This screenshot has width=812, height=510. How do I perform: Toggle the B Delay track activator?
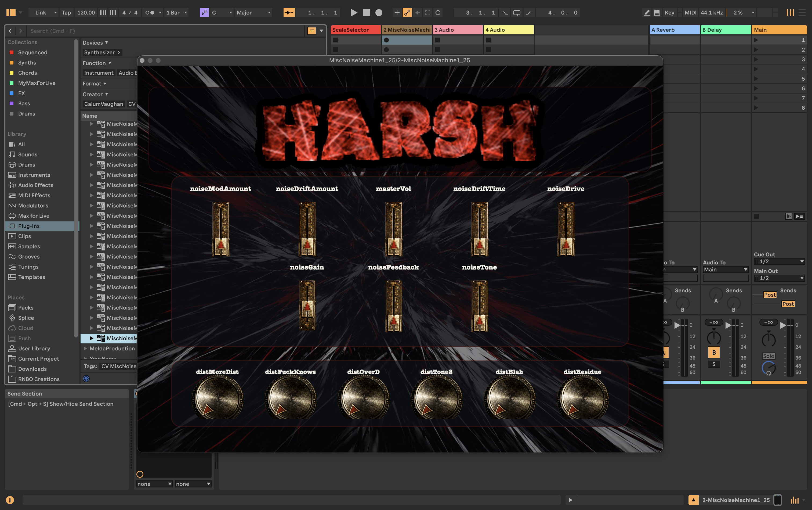tap(713, 352)
